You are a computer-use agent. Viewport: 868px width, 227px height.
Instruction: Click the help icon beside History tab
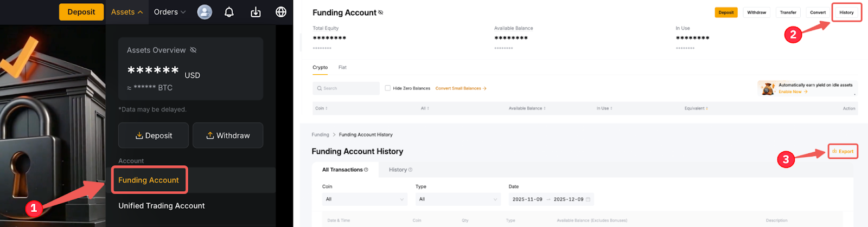coord(410,170)
